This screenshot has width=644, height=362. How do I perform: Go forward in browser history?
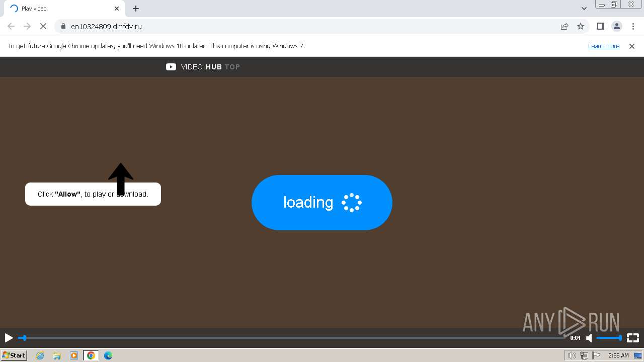pyautogui.click(x=27, y=26)
